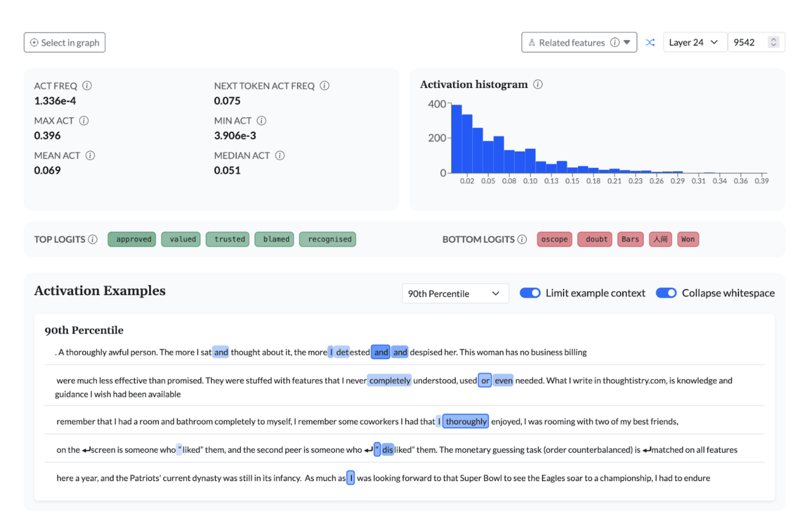
Task: Click the tallest histogram bar
Action: coord(456,139)
